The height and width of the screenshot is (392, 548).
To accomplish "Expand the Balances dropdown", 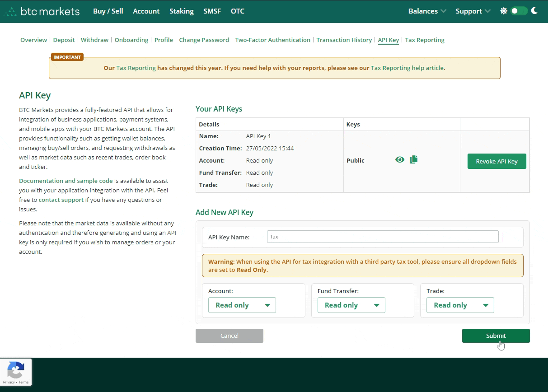I will tap(427, 11).
